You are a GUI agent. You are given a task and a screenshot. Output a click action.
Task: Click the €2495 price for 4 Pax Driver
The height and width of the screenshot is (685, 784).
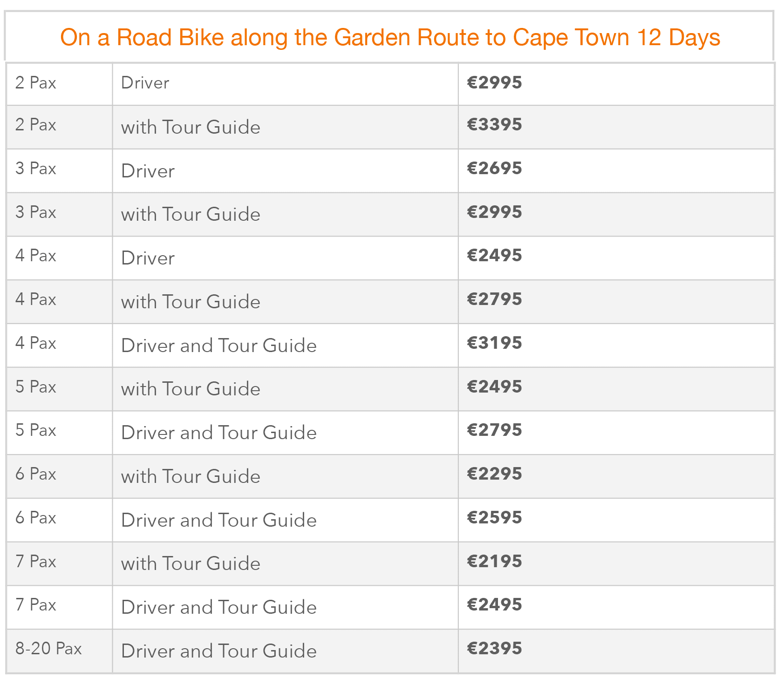pyautogui.click(x=494, y=256)
